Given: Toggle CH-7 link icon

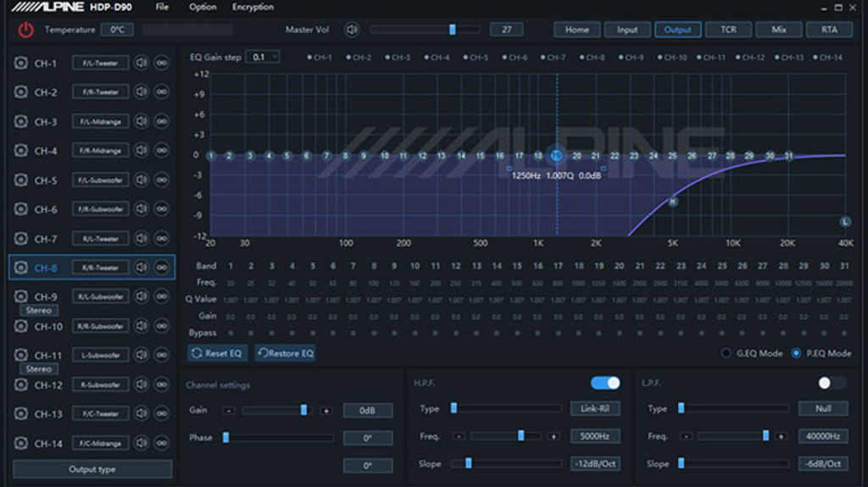Looking at the screenshot, I should coord(162,239).
